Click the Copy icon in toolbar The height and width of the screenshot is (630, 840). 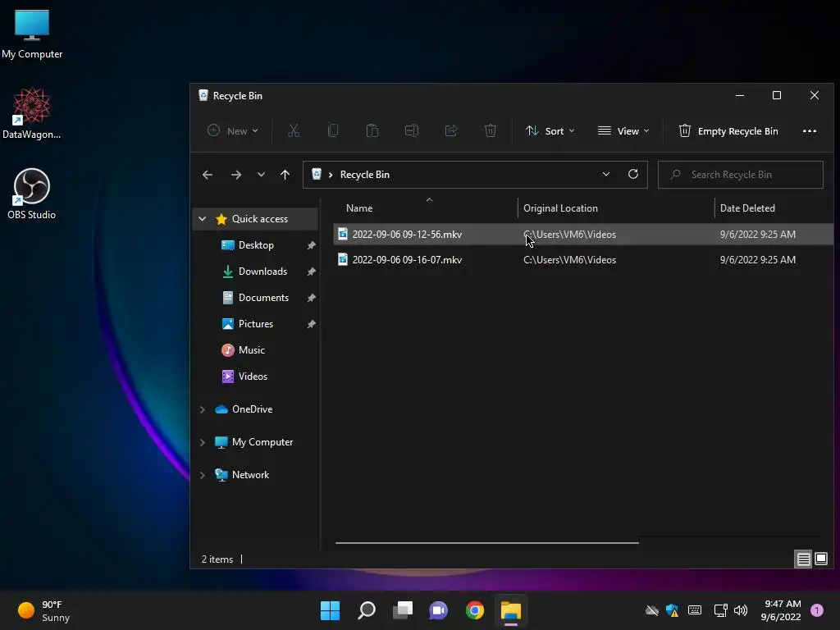click(333, 130)
